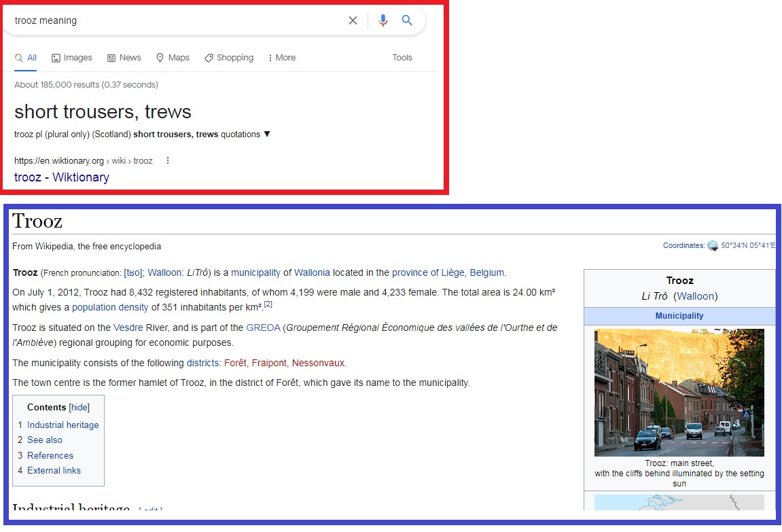The image size is (782, 532).
Task: Open the population density link
Action: point(110,307)
